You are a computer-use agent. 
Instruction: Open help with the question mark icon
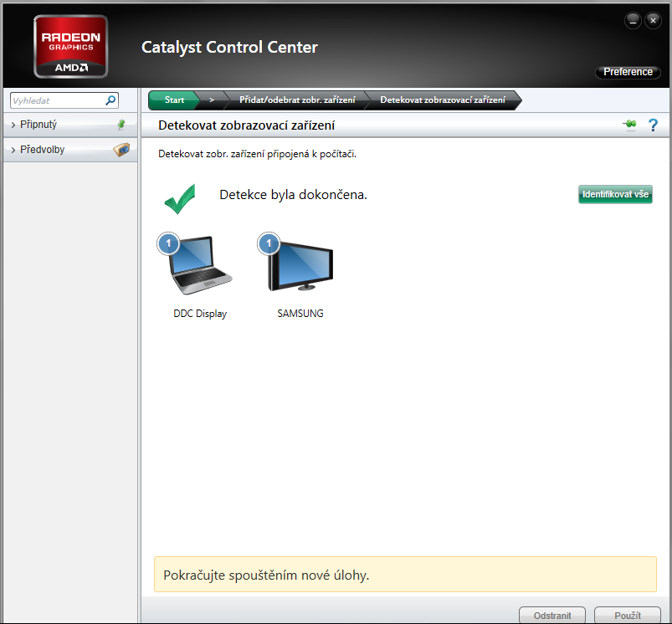coord(653,125)
